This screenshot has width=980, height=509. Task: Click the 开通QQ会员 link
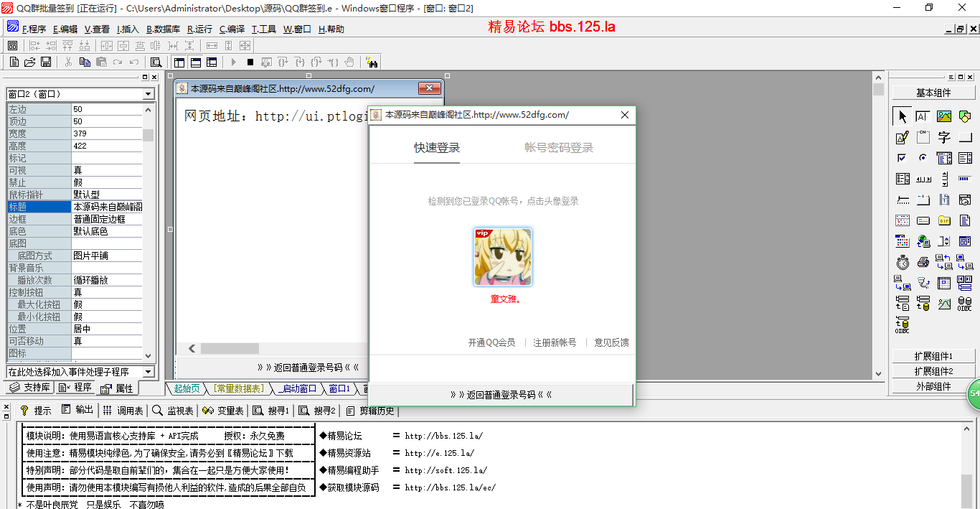[x=491, y=342]
